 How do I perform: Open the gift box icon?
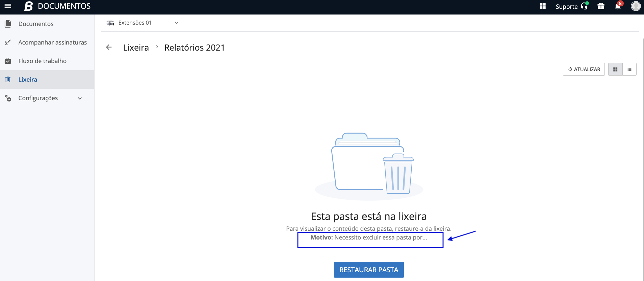pyautogui.click(x=601, y=6)
